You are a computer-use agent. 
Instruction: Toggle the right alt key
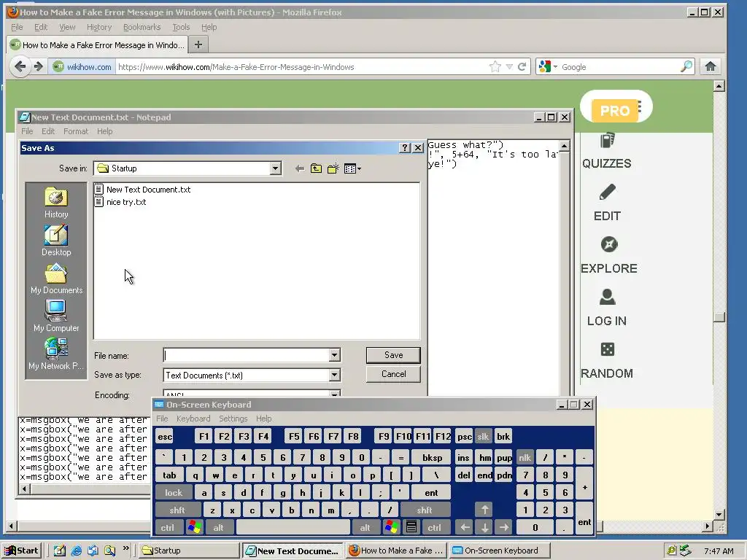point(365,528)
